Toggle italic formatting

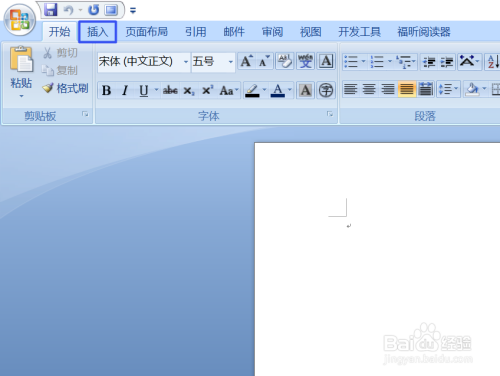click(125, 90)
